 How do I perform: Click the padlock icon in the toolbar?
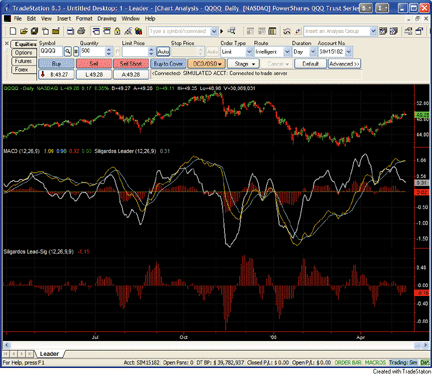pos(117,31)
